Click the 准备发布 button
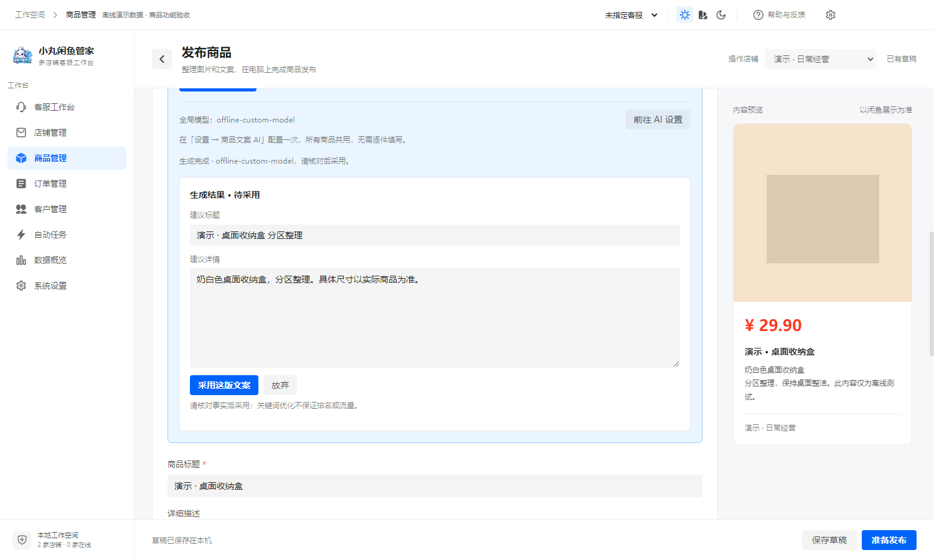This screenshot has width=934, height=560. tap(889, 540)
